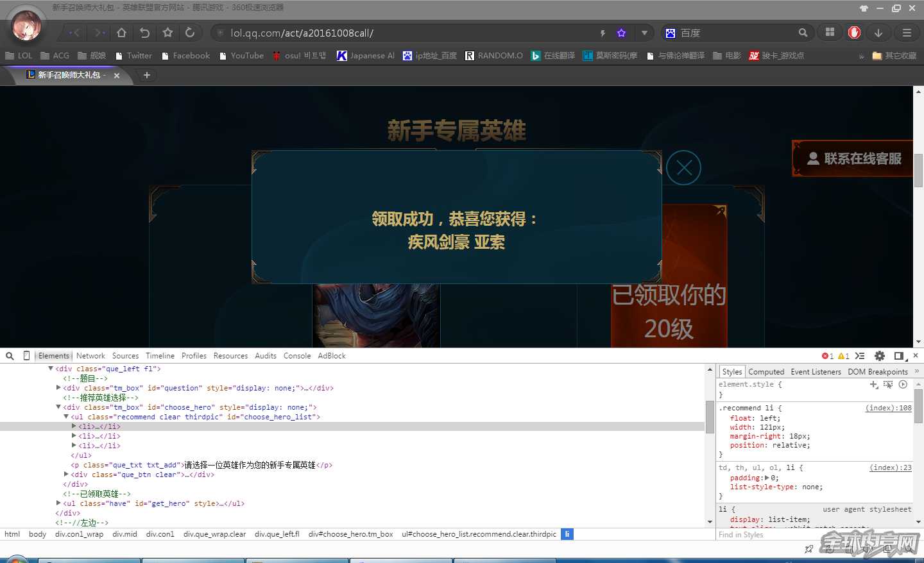Image resolution: width=924 pixels, height=563 pixels.
Task: Open the Computed styles tab
Action: pyautogui.click(x=766, y=371)
